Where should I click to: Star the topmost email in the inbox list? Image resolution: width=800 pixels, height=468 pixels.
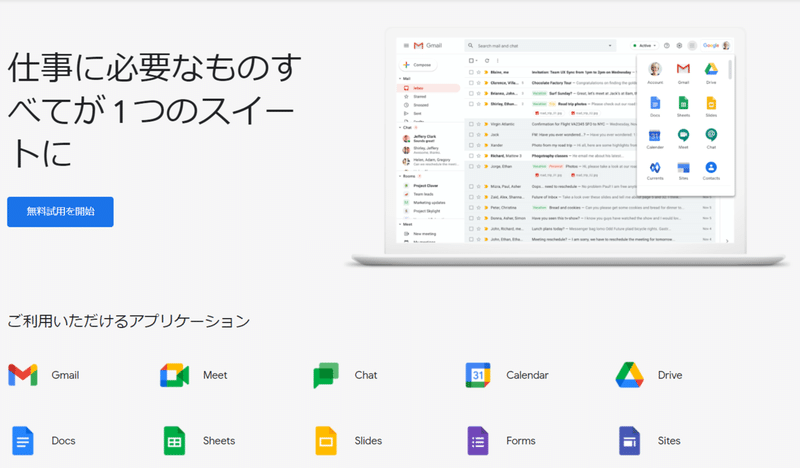[479, 72]
